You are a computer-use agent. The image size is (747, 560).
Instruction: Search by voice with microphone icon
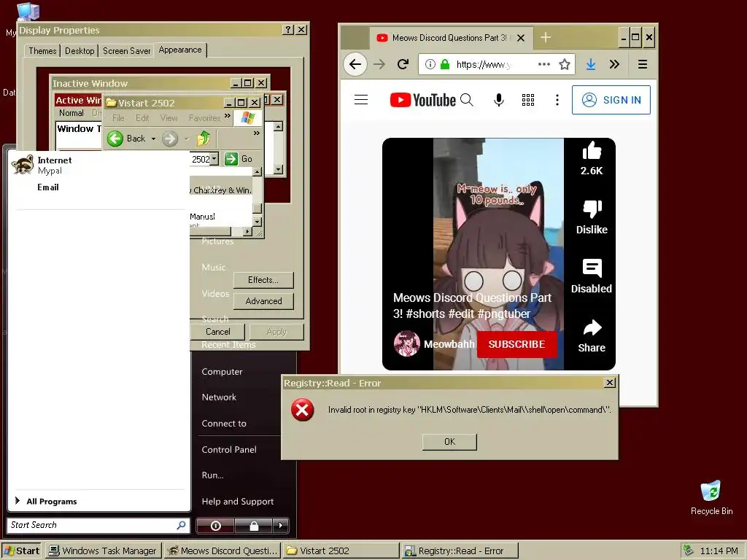point(499,99)
